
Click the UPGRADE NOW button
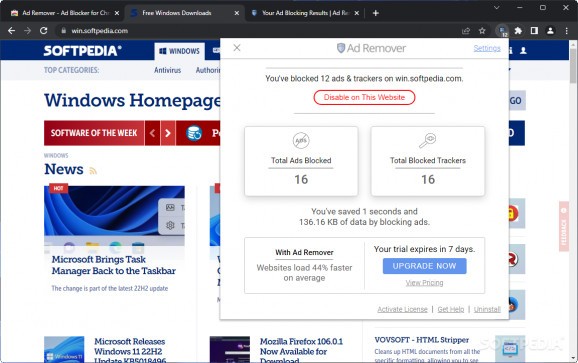coord(424,266)
